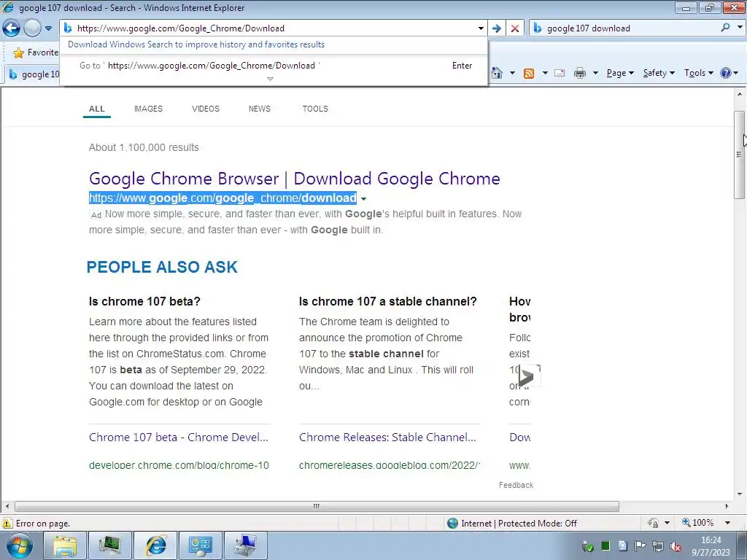Click the horizontal scrollbar thumb

[317, 506]
